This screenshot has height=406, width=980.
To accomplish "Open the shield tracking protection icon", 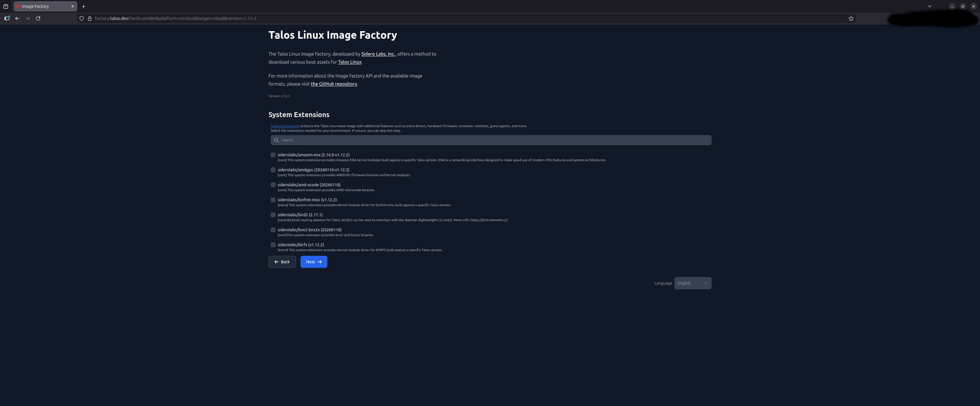I will coord(81,18).
